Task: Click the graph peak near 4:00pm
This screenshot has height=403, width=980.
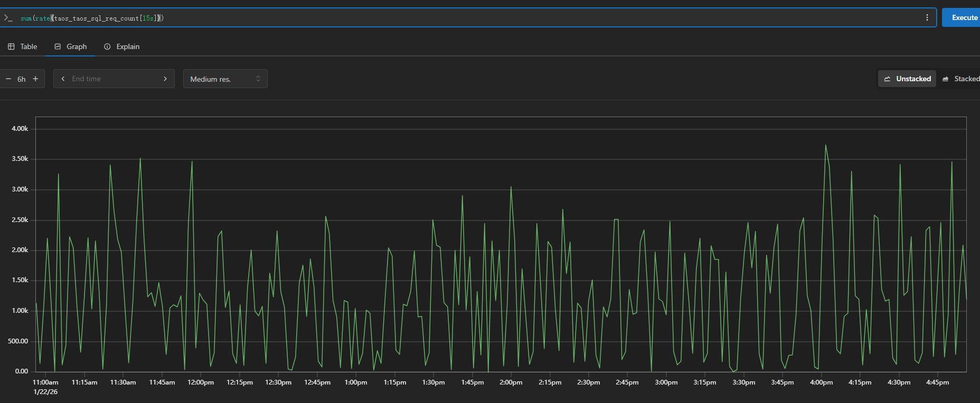Action: click(825, 146)
